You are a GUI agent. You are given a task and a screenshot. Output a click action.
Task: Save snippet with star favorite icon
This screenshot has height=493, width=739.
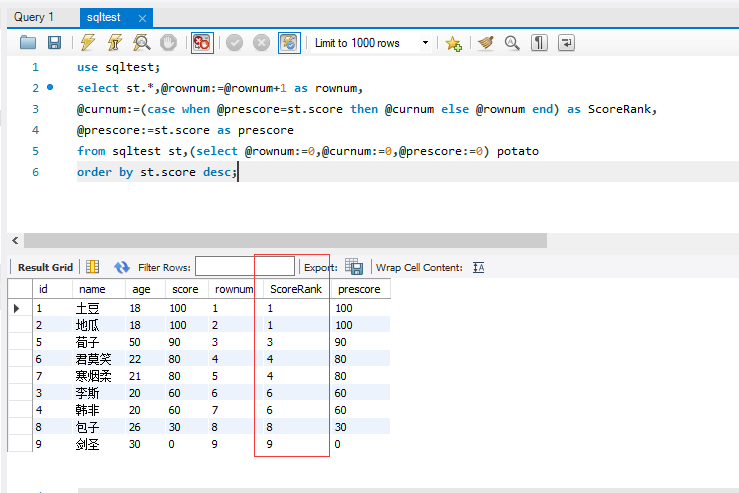click(x=453, y=43)
